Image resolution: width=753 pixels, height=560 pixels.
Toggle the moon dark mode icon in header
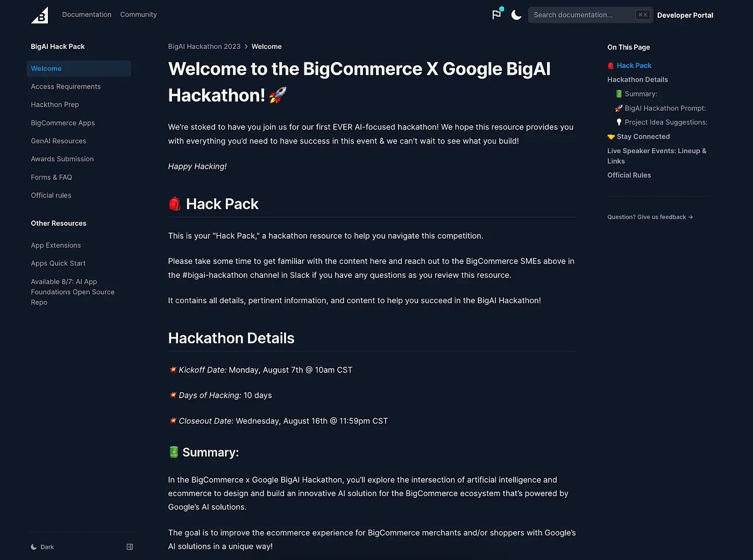tap(516, 15)
